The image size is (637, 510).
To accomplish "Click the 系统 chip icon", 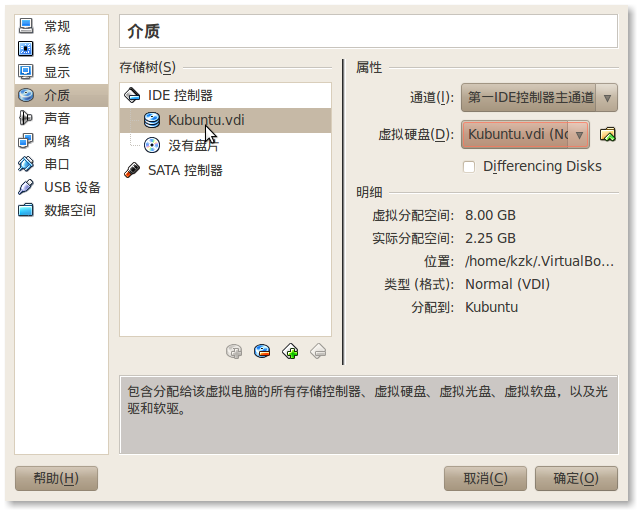I will coord(26,50).
